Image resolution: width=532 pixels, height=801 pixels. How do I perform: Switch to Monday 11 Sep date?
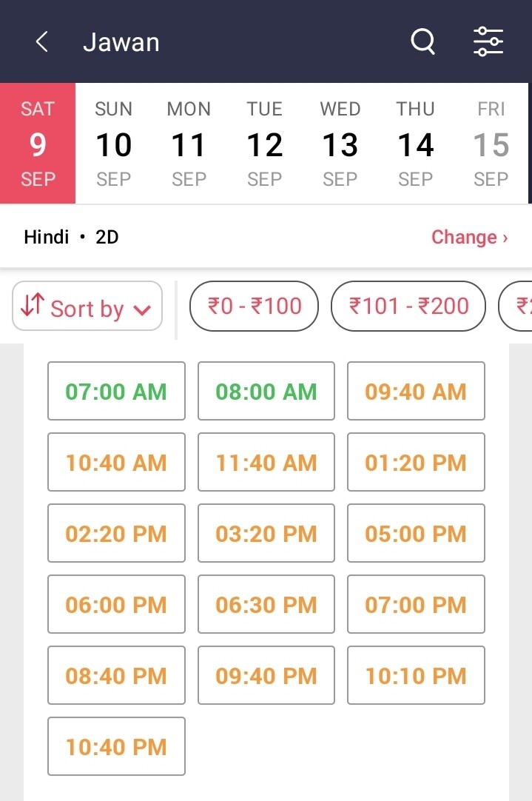[189, 144]
